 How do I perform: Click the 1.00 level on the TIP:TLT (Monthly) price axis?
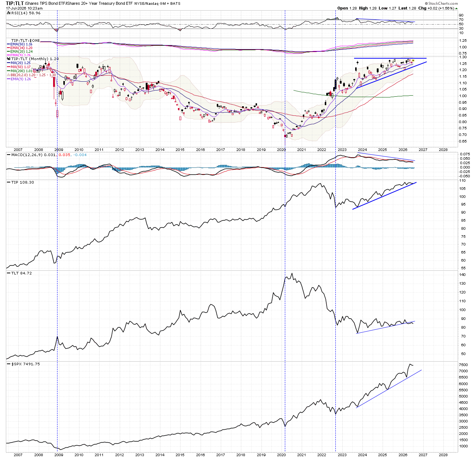click(462, 96)
